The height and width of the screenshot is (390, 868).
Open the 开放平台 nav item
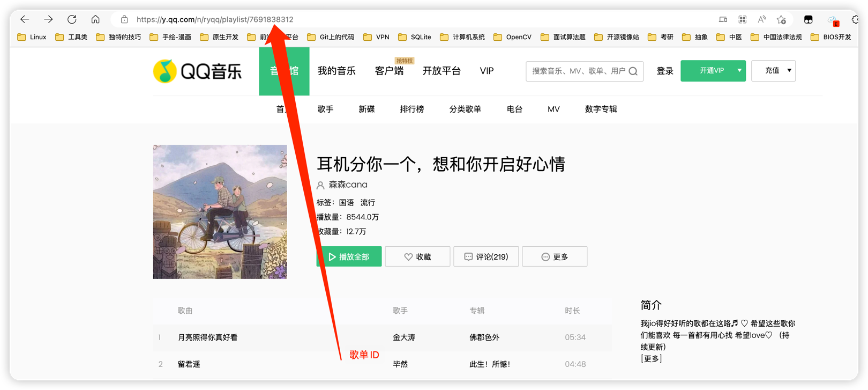(x=442, y=71)
